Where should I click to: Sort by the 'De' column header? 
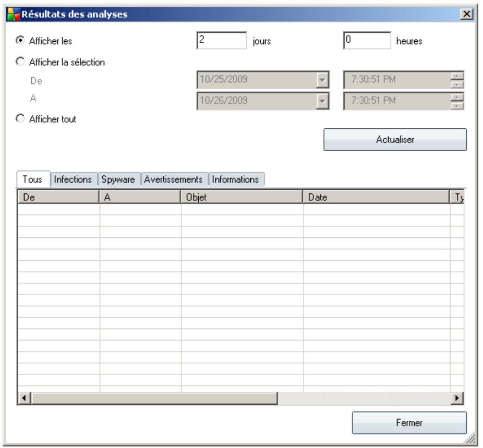(58, 197)
